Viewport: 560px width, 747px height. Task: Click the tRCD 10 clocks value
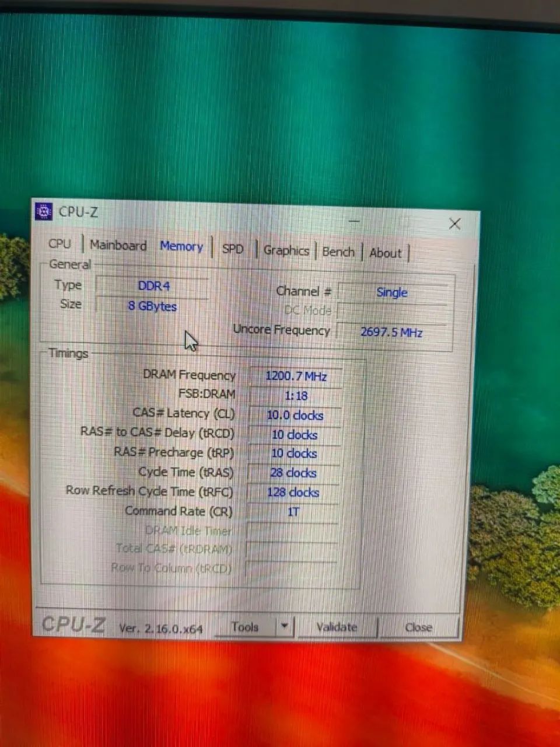tap(295, 434)
